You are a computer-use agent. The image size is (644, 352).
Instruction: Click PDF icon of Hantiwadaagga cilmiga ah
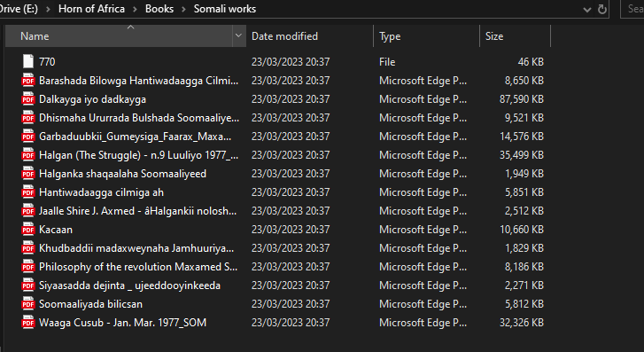point(28,192)
